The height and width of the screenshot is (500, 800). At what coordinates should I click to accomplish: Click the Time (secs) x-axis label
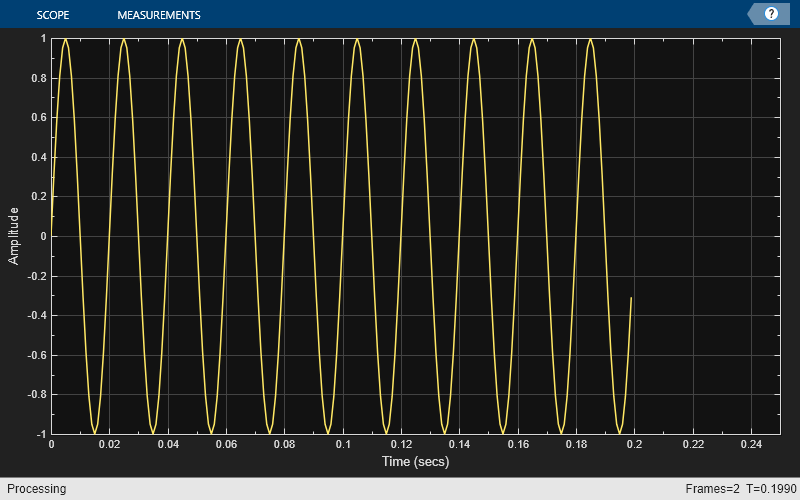pos(415,462)
